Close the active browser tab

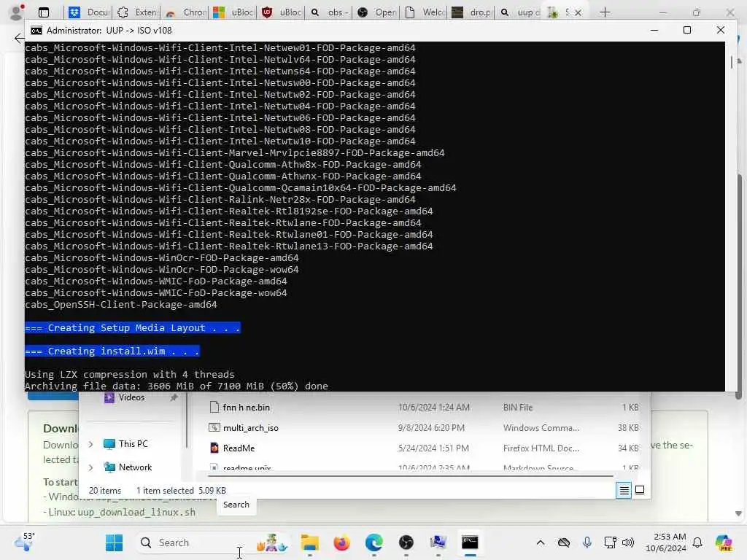point(578,12)
